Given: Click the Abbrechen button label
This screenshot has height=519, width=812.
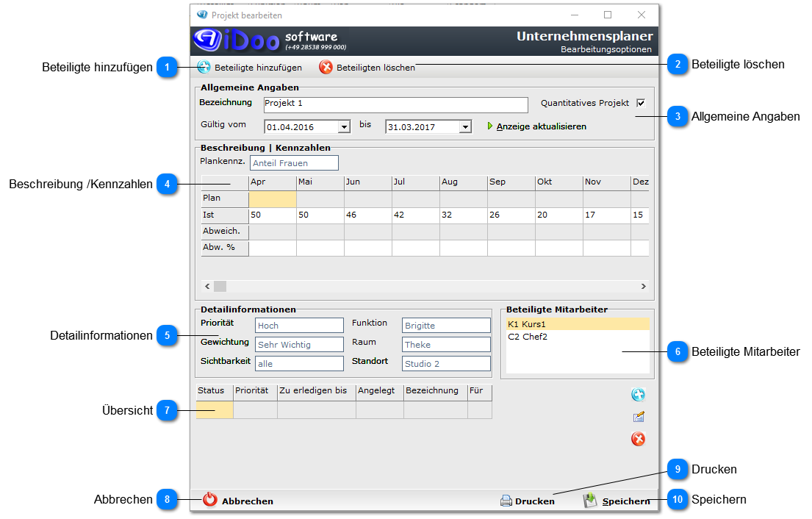Looking at the screenshot, I should click(248, 501).
